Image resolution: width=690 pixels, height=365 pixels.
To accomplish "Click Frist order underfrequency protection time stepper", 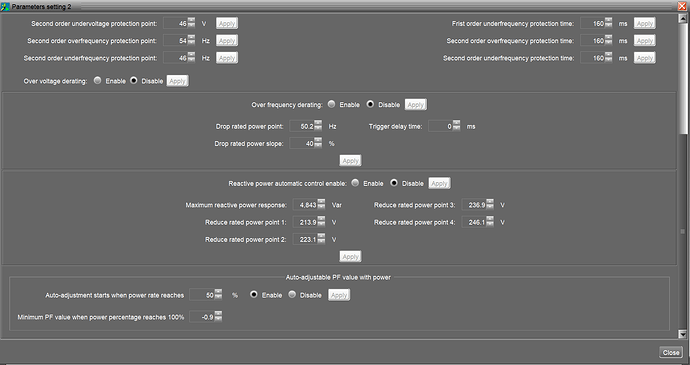I will pyautogui.click(x=608, y=23).
